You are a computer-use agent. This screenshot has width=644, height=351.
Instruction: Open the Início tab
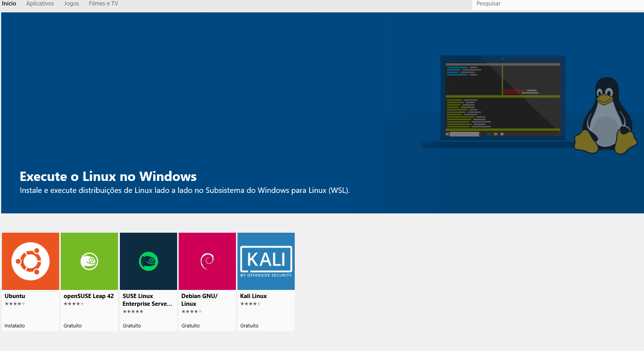pyautogui.click(x=9, y=3)
